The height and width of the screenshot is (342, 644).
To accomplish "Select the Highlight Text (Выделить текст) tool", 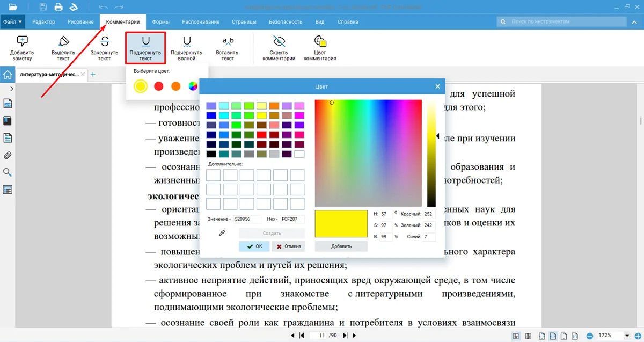I will pyautogui.click(x=64, y=48).
